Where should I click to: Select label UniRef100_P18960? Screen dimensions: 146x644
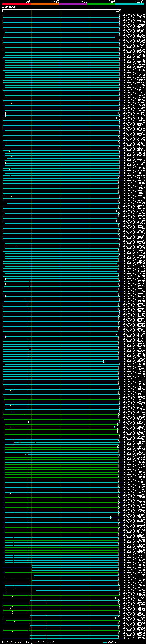pos(133,314)
